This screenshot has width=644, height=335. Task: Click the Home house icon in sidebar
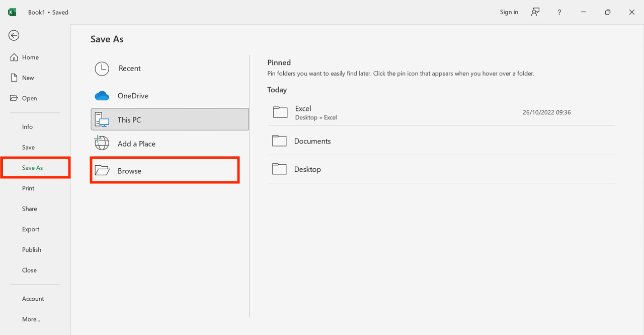tap(14, 57)
